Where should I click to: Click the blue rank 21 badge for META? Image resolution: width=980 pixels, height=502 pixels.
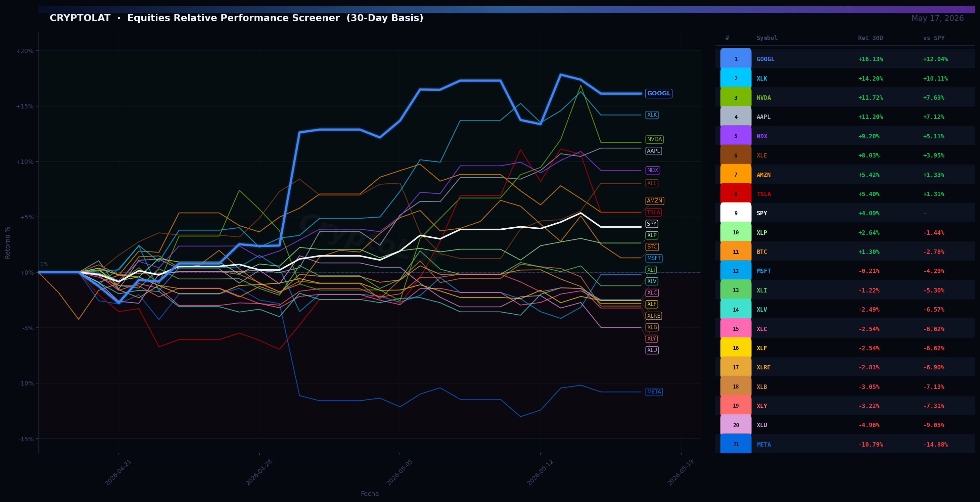click(x=736, y=444)
